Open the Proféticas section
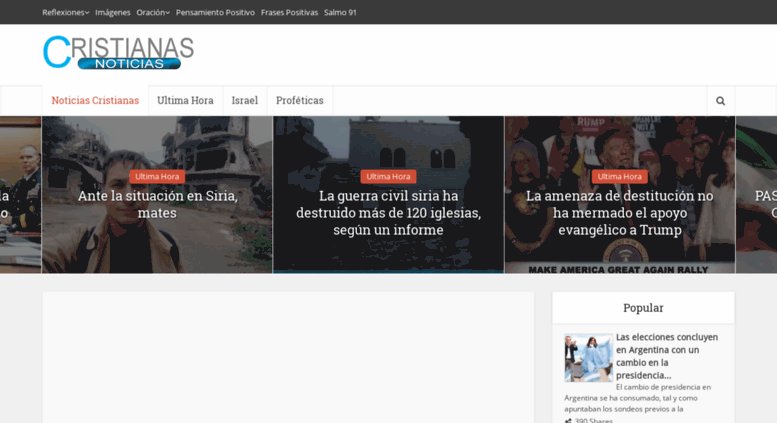The width and height of the screenshot is (777, 423). 300,101
